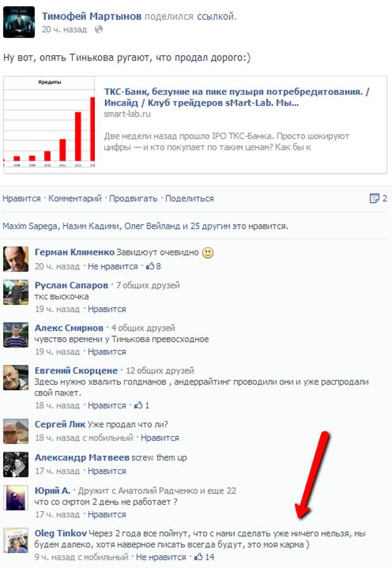Open the ТКС-Банк article link title
This screenshot has height=568, width=392.
point(236,97)
